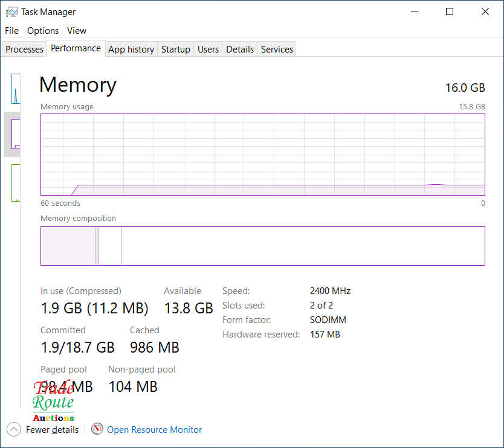Select the green Disk thumbnail in sidebar

(16, 183)
